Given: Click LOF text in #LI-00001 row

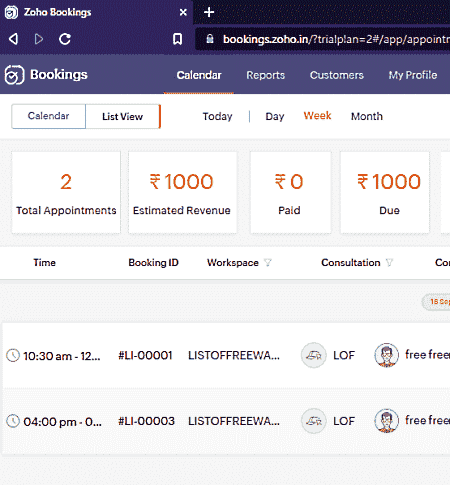Looking at the screenshot, I should click(x=344, y=355).
